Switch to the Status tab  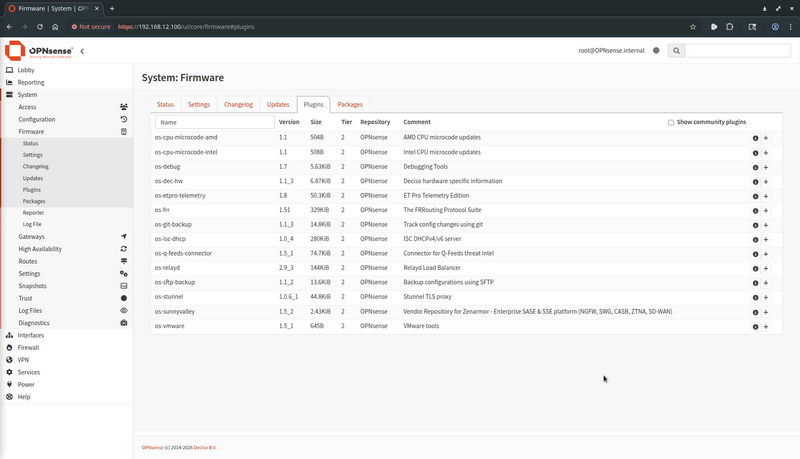click(x=165, y=105)
